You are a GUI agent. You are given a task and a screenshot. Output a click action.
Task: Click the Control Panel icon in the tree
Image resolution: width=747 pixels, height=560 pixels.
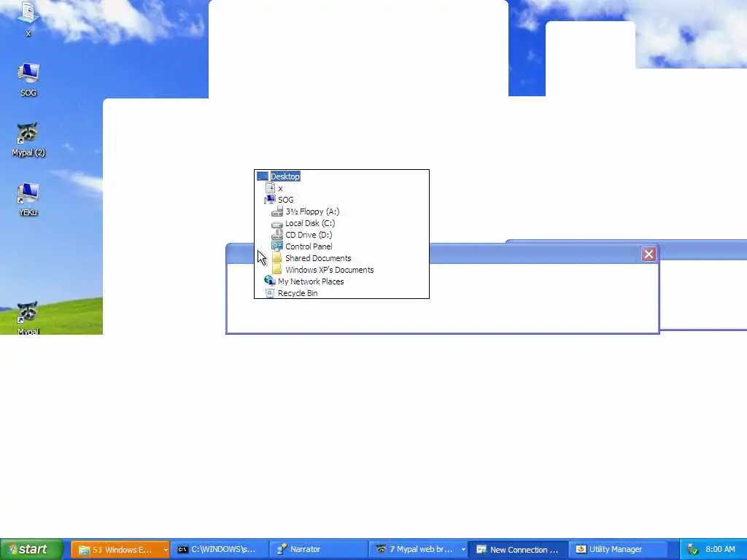pyautogui.click(x=277, y=246)
